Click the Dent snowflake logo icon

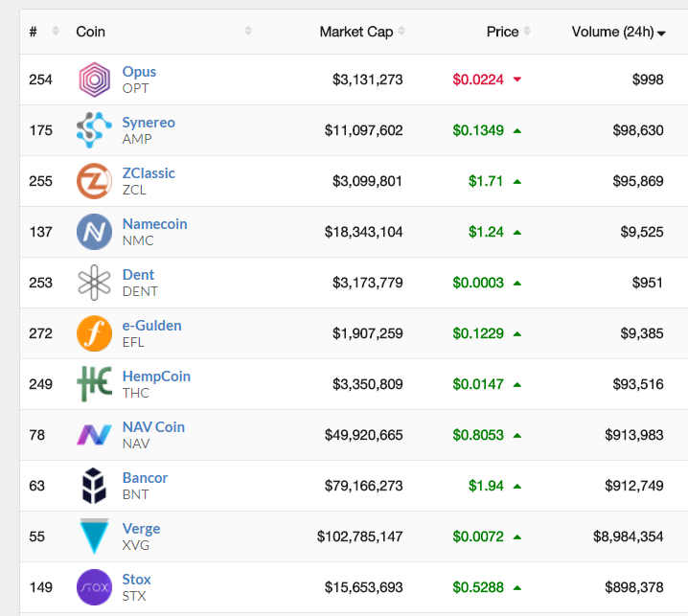(x=94, y=283)
